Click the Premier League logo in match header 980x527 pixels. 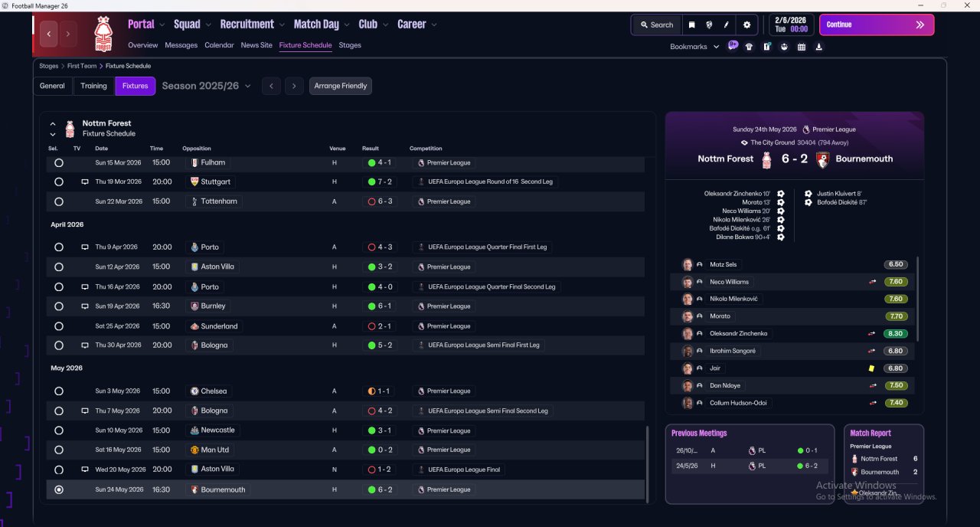(805, 129)
